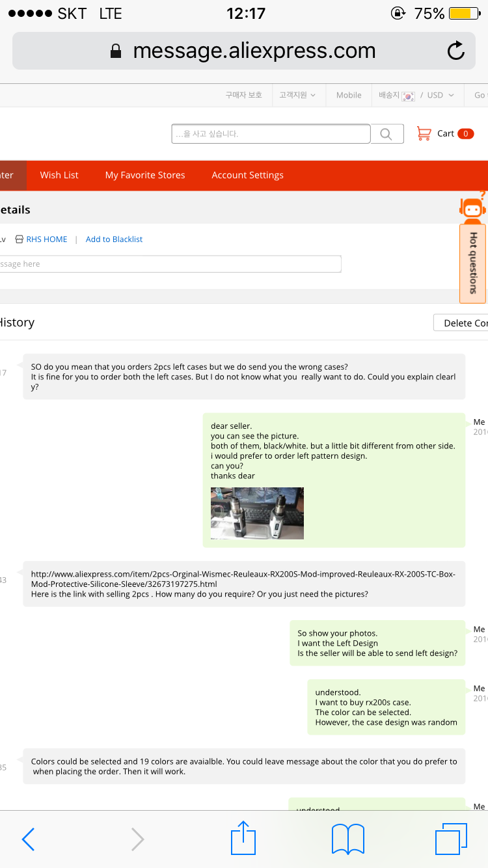Reload the page with the refresh icon
488x868 pixels.
(x=456, y=51)
